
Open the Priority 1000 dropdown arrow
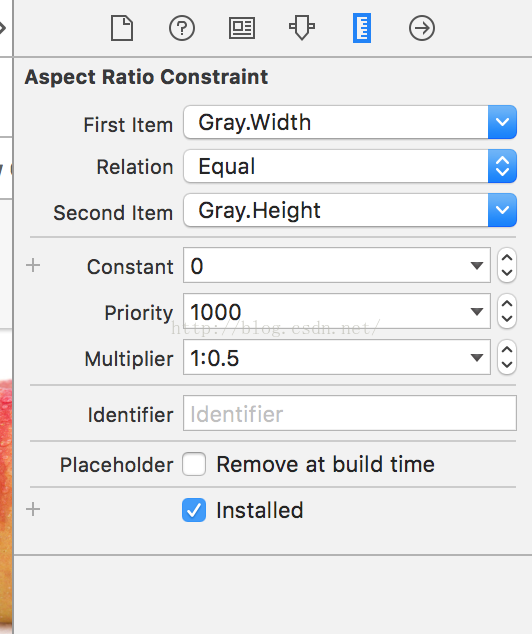[x=477, y=311]
